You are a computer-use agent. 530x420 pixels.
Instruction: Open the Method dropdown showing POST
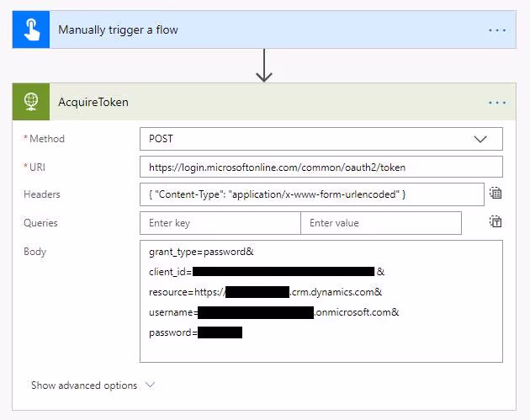pos(321,139)
